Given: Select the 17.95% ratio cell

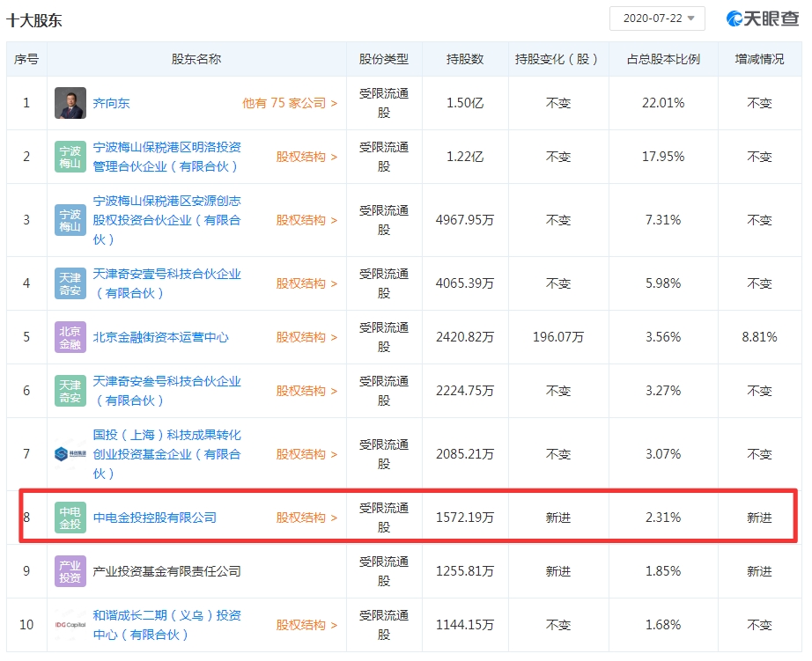Looking at the screenshot, I should coord(663,157).
